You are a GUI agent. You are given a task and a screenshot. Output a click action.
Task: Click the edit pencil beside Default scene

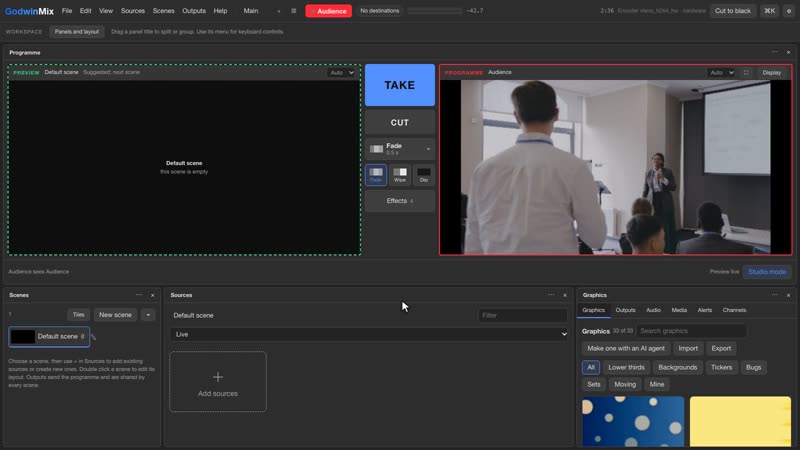[x=93, y=337]
